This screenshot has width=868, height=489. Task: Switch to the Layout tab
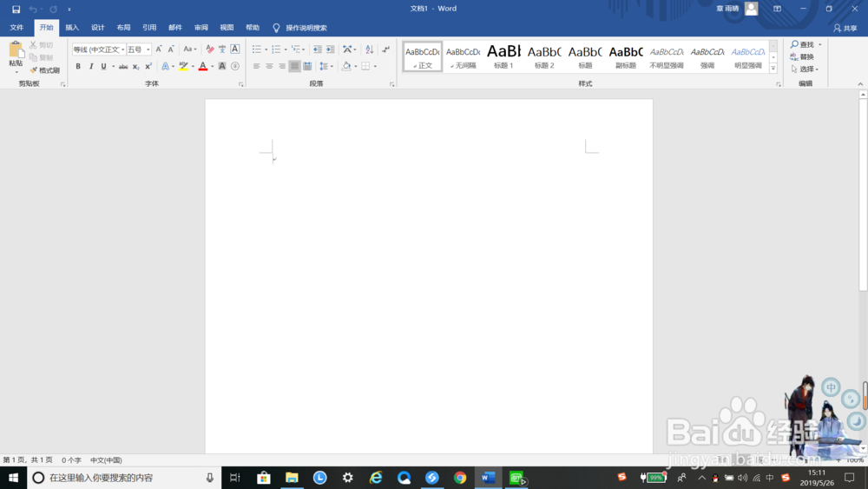coord(123,28)
